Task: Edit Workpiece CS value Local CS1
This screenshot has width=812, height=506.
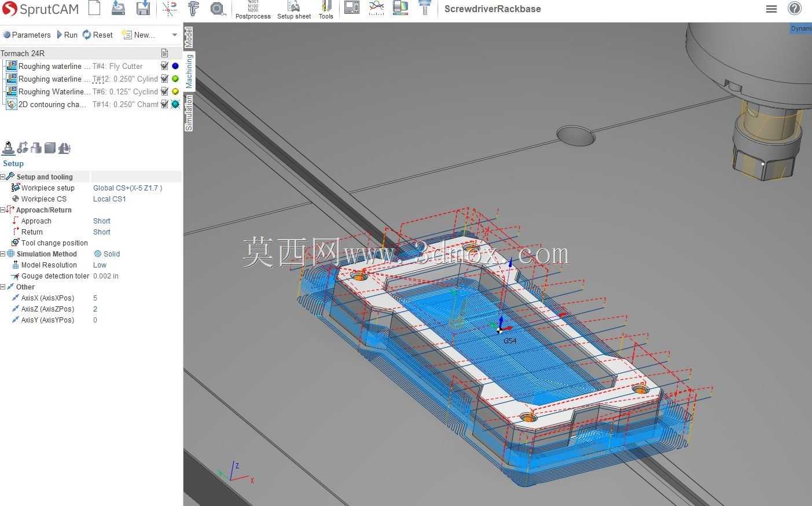Action: tap(109, 199)
